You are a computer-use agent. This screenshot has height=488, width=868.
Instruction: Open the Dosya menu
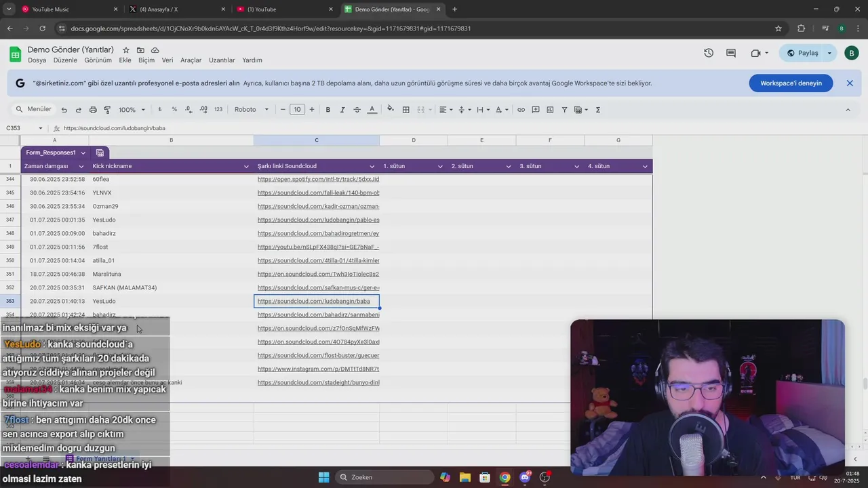click(37, 60)
